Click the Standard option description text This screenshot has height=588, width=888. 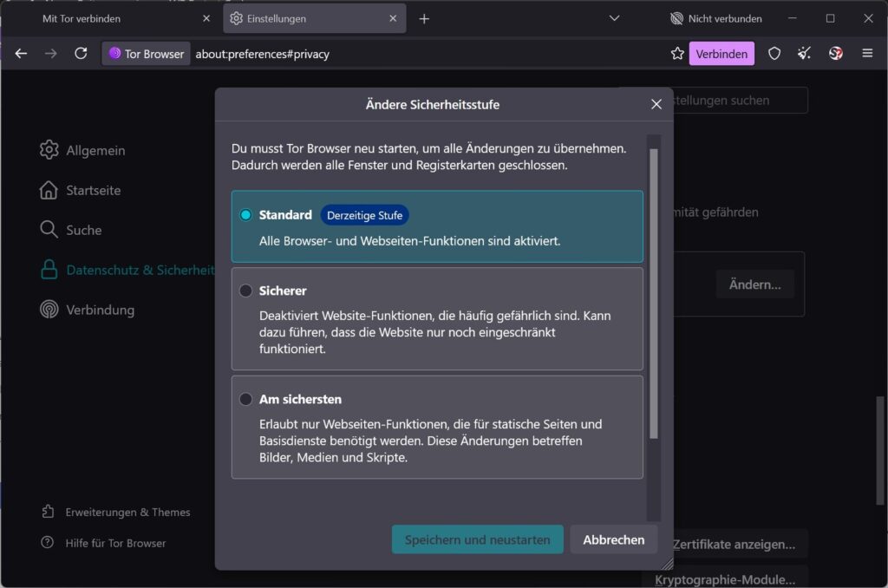point(409,241)
